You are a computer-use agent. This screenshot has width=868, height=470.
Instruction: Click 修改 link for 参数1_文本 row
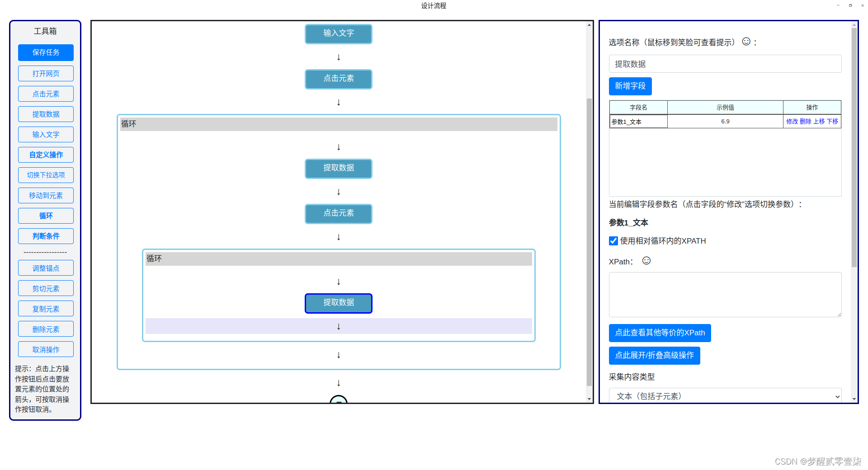(x=792, y=121)
